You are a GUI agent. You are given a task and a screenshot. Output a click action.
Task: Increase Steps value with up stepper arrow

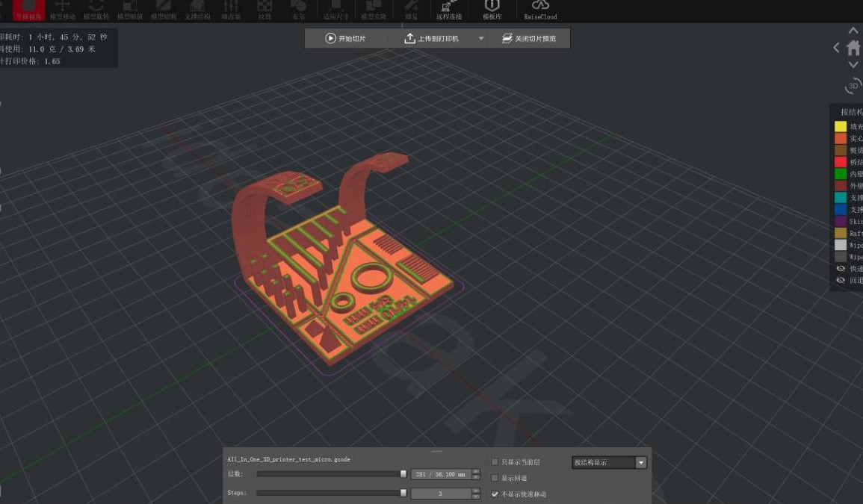[x=476, y=491]
